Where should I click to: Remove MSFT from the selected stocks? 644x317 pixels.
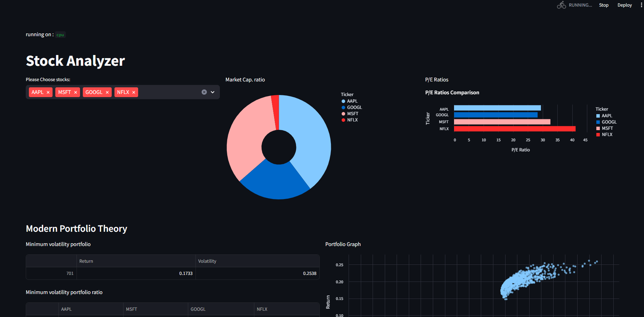point(76,92)
